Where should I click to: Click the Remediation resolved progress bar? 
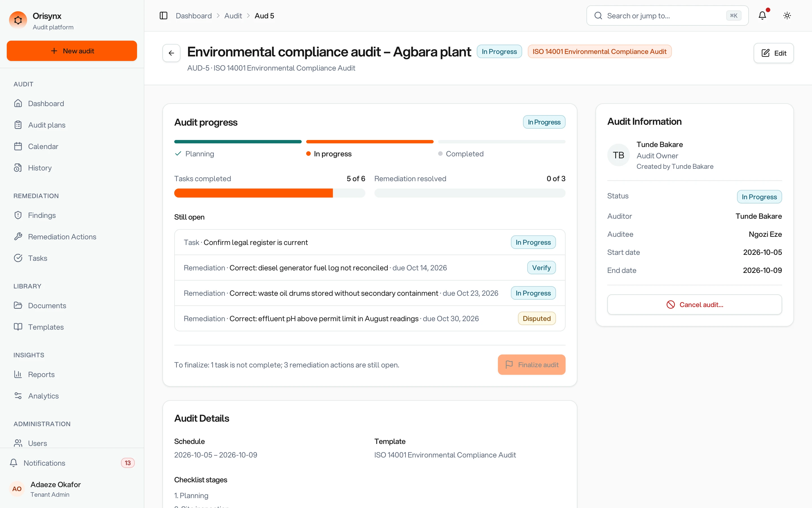470,193
